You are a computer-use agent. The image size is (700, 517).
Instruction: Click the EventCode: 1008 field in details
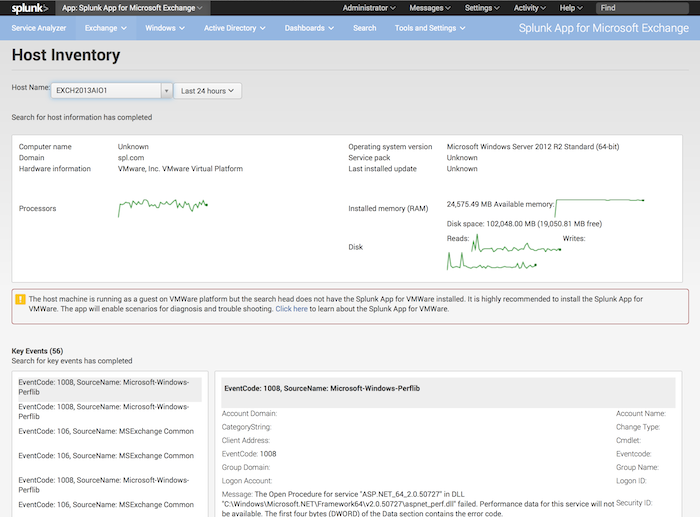(249, 454)
